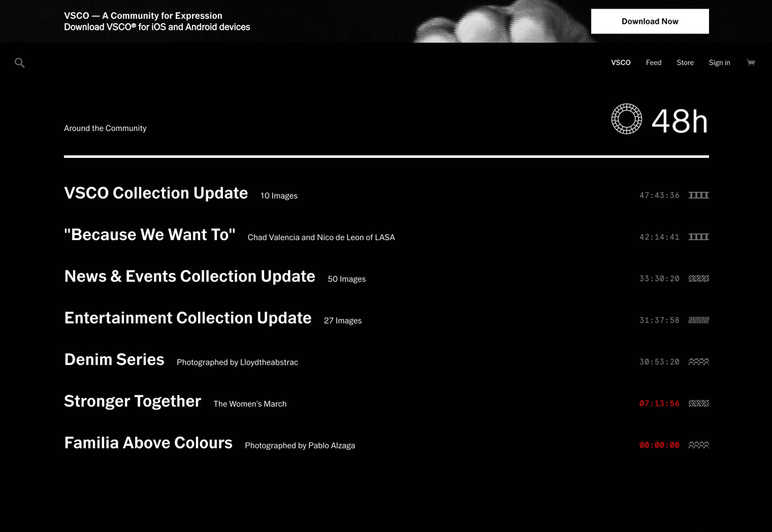Screen dimensions: 772x532
Task: Click "Around the Community" label
Action: pos(105,128)
